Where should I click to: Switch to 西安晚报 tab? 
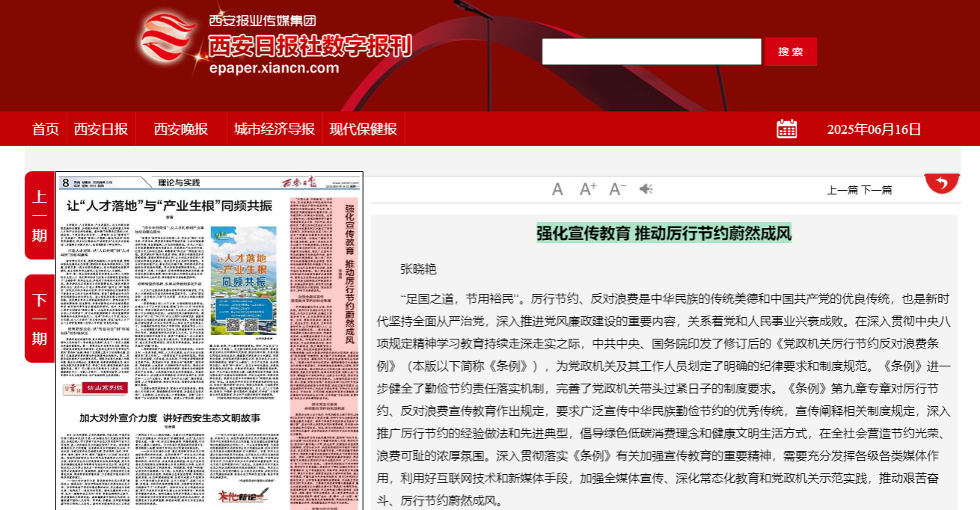181,129
